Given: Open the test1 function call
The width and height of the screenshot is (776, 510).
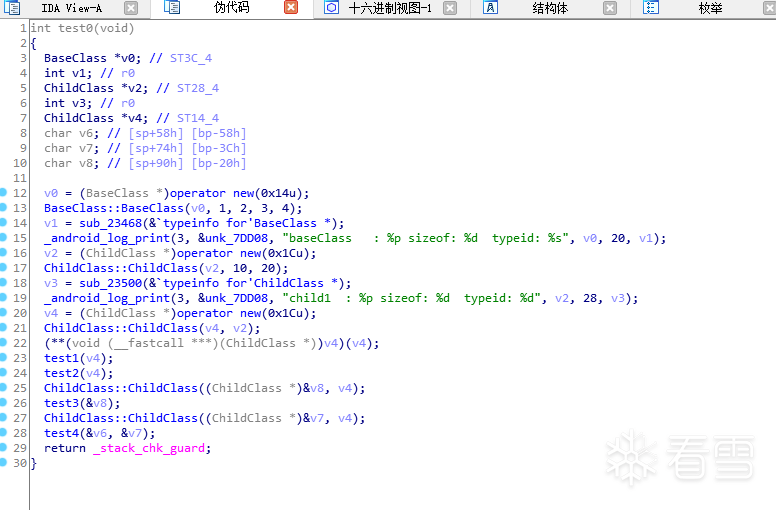Looking at the screenshot, I should click(x=61, y=358).
